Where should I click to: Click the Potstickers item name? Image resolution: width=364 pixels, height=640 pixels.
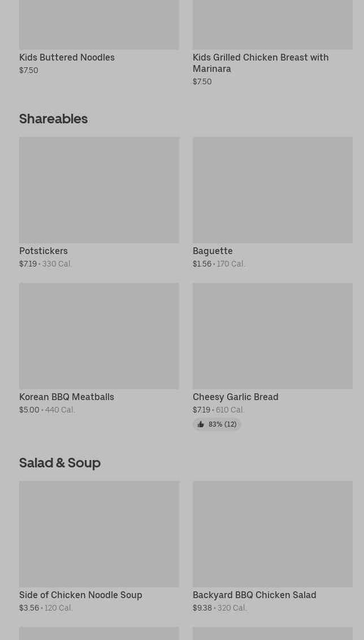coord(44,251)
